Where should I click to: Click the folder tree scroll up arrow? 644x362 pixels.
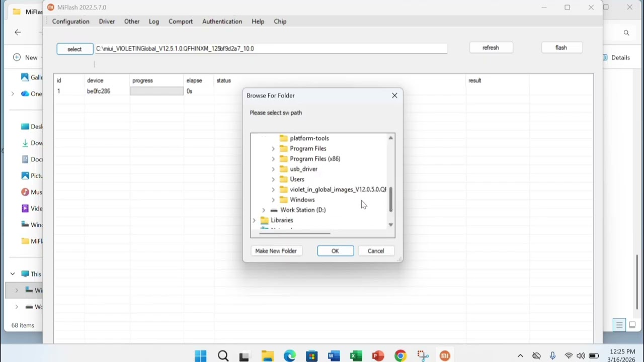click(x=390, y=138)
